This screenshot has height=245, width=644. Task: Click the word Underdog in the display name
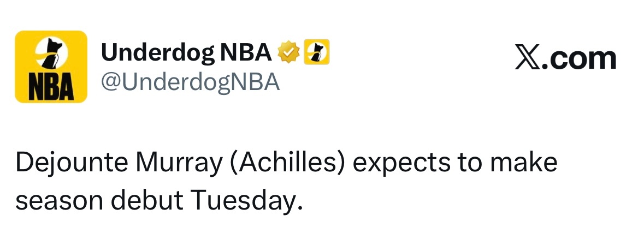point(157,52)
